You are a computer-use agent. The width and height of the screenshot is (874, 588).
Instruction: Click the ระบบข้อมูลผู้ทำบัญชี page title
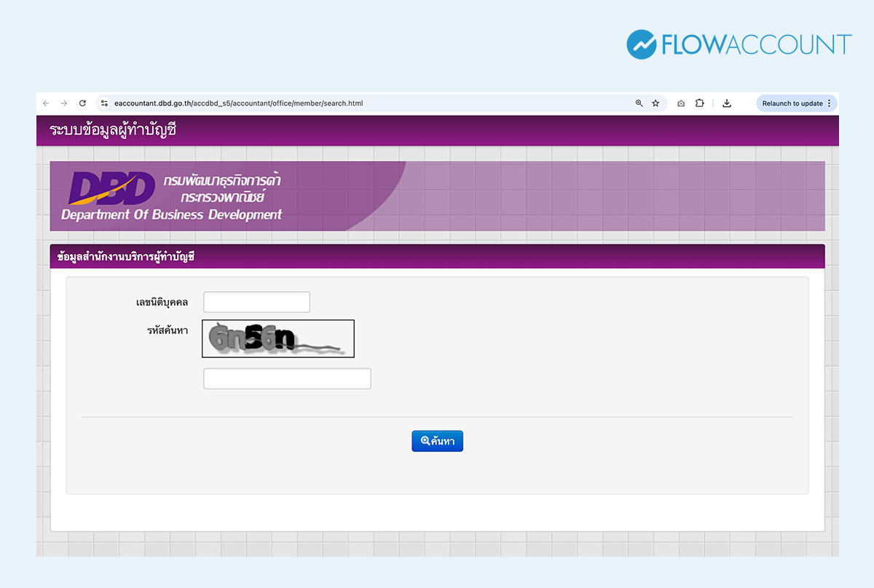[113, 131]
